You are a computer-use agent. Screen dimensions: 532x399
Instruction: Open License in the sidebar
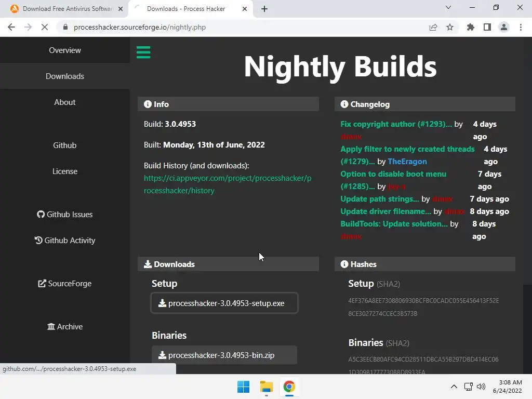pos(65,171)
